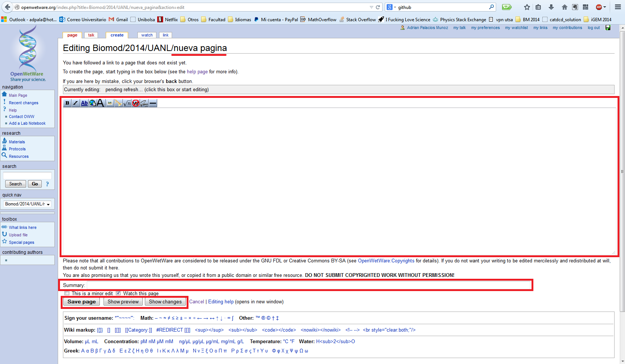Check the 'This is a minor edit' box
The height and width of the screenshot is (364, 625).
67,293
